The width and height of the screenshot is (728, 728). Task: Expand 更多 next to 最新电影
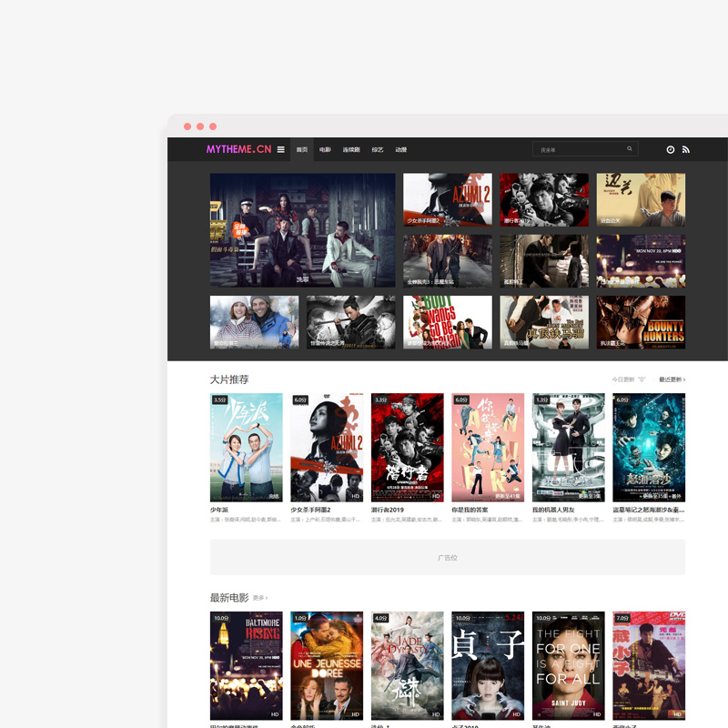coord(260,598)
